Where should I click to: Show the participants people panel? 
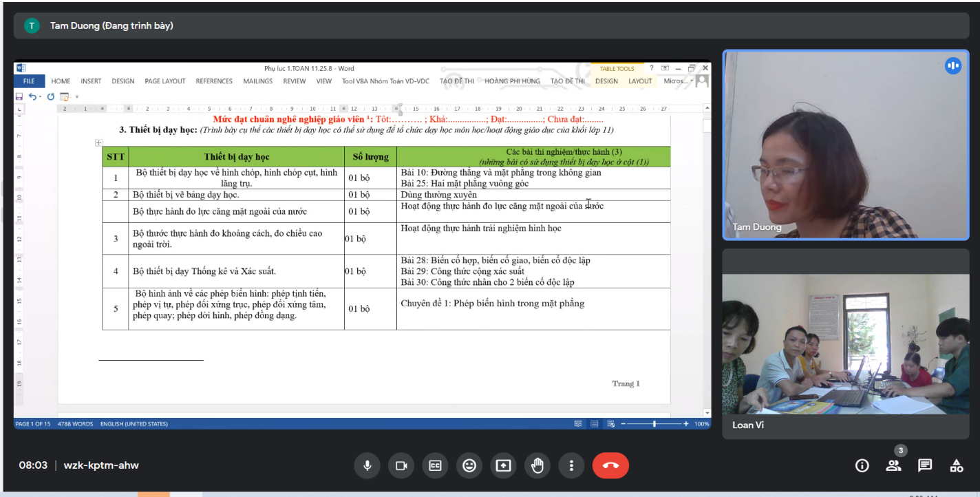pos(893,466)
